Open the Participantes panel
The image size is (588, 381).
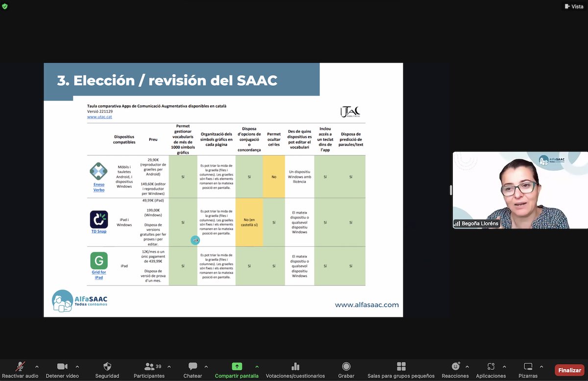pyautogui.click(x=149, y=370)
